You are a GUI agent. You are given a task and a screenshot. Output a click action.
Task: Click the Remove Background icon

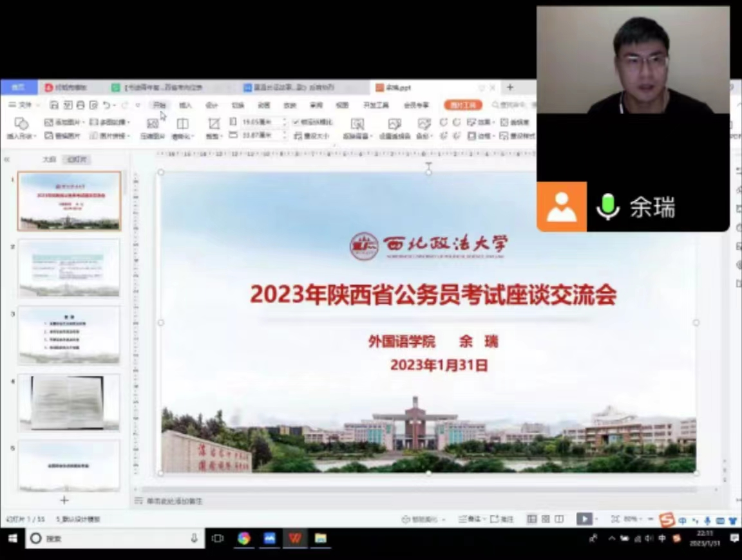coord(357,124)
